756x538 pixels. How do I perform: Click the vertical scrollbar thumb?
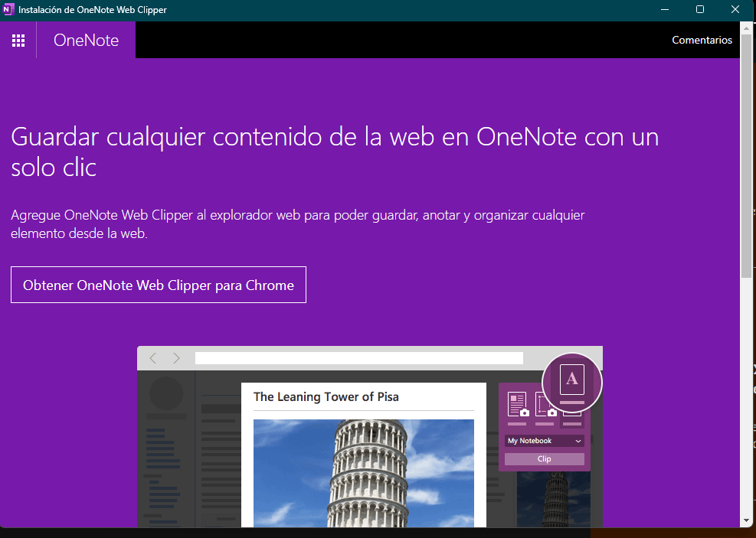(746, 157)
